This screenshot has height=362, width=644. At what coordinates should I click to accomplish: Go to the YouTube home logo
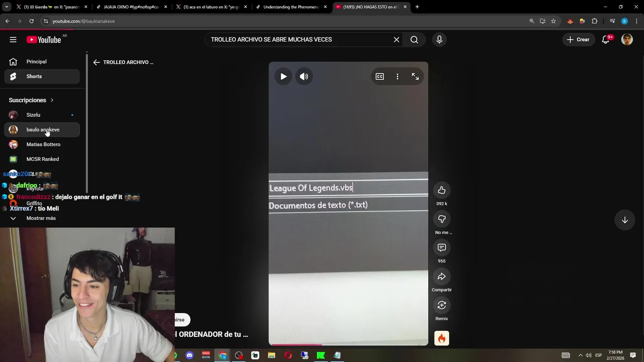click(44, 40)
